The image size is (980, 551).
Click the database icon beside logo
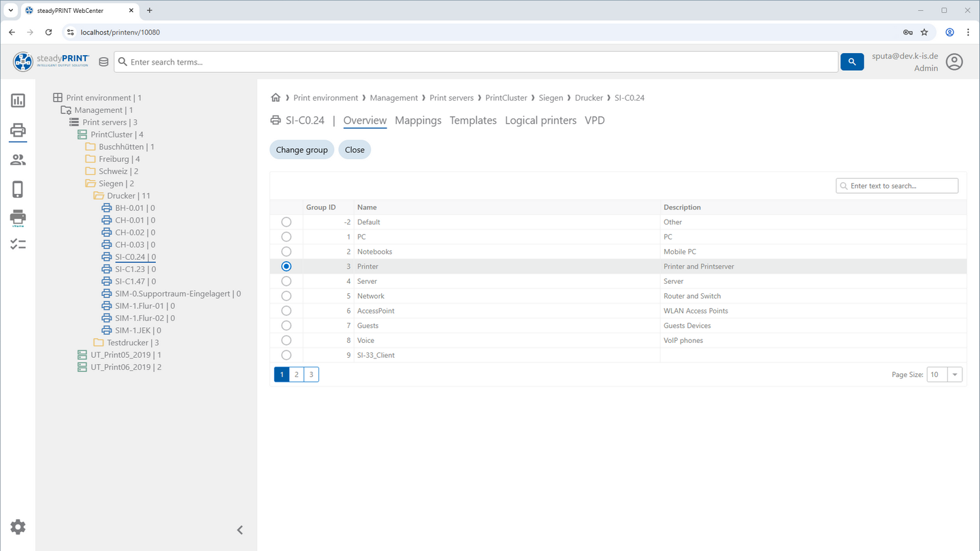point(103,62)
